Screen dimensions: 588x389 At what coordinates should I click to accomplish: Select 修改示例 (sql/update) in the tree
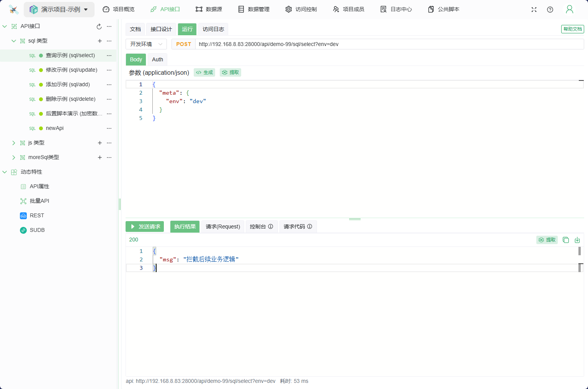71,70
